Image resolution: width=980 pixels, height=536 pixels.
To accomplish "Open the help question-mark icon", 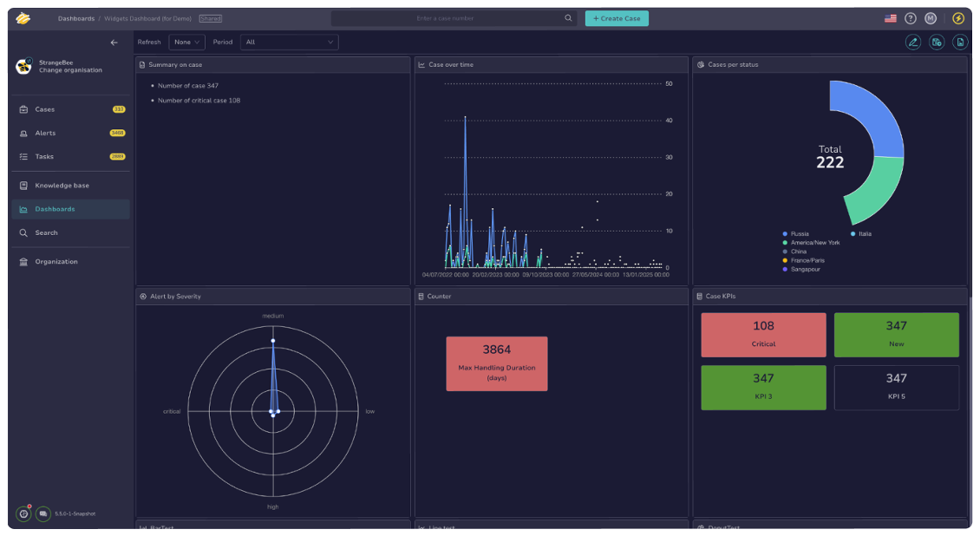I will 910,18.
